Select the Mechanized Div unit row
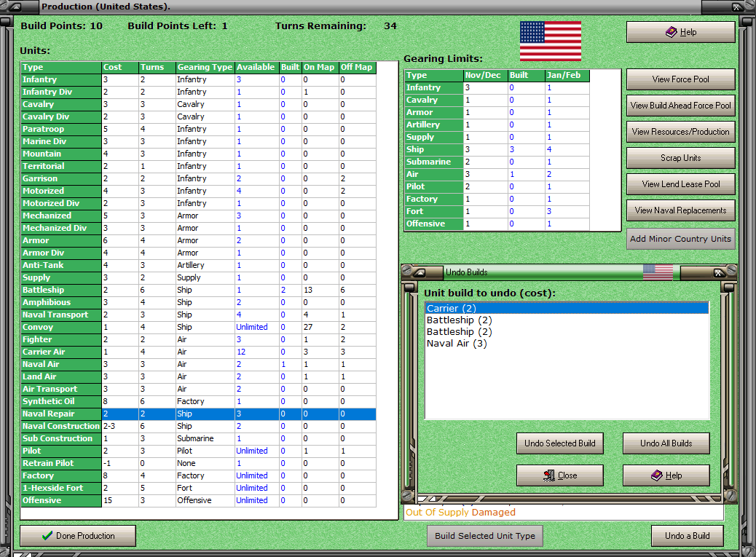The height and width of the screenshot is (557, 756). click(x=198, y=228)
